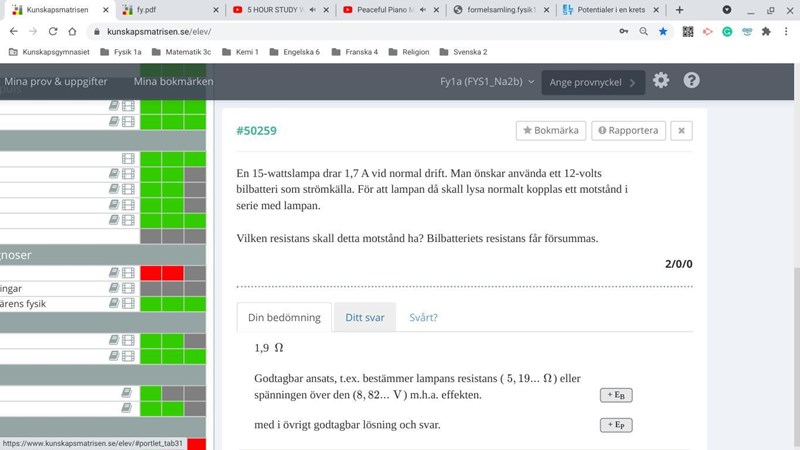Click the Bokmärka button
This screenshot has height=450, width=800.
coord(550,130)
